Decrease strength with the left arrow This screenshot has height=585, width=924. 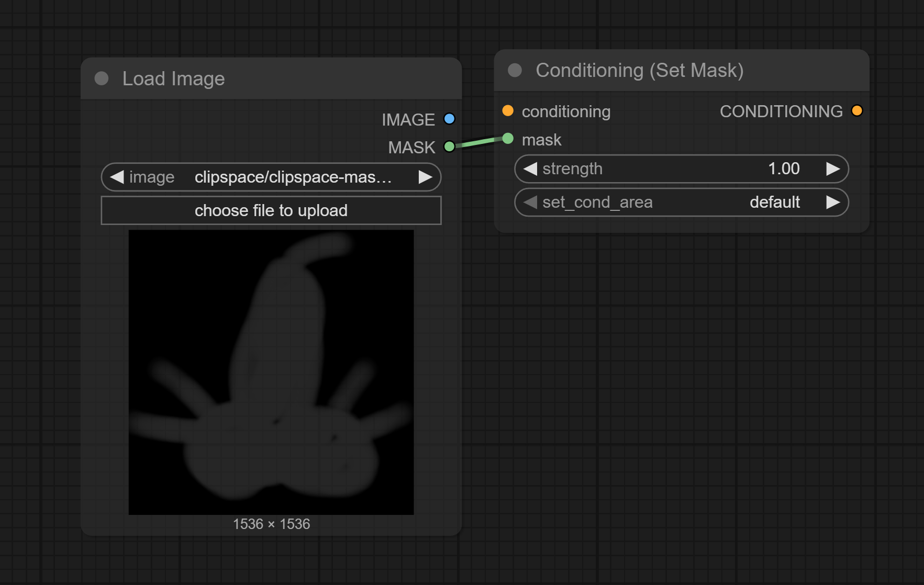tap(530, 168)
